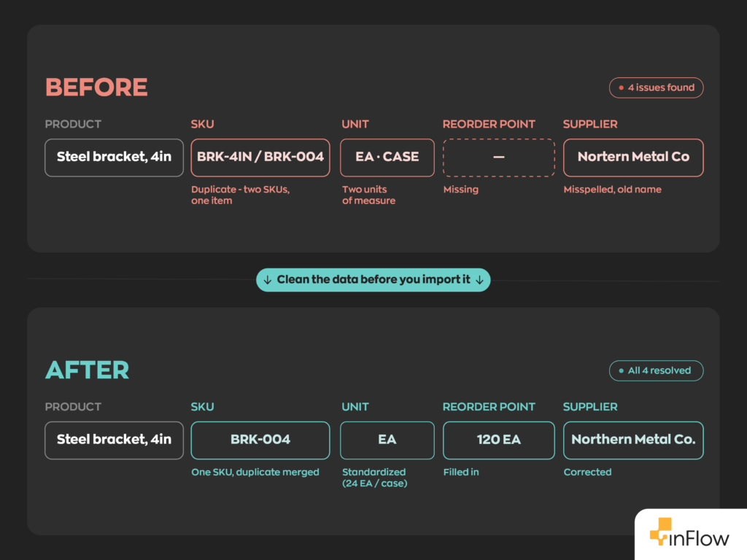747x560 pixels.
Task: Click the down arrow left of "Clean the data"
Action: 268,280
